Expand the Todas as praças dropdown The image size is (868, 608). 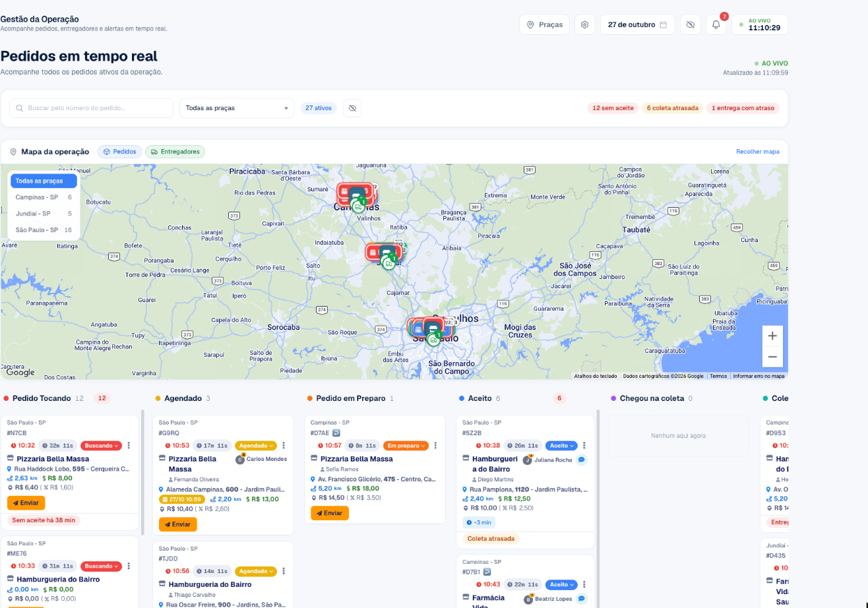pyautogui.click(x=237, y=108)
